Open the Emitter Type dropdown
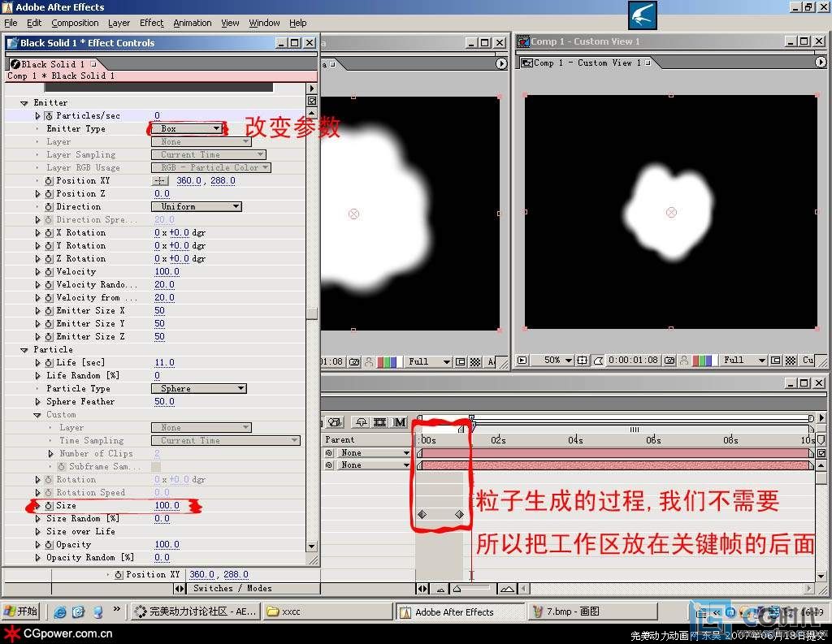Screen dimensions: 832x644 [x=187, y=129]
